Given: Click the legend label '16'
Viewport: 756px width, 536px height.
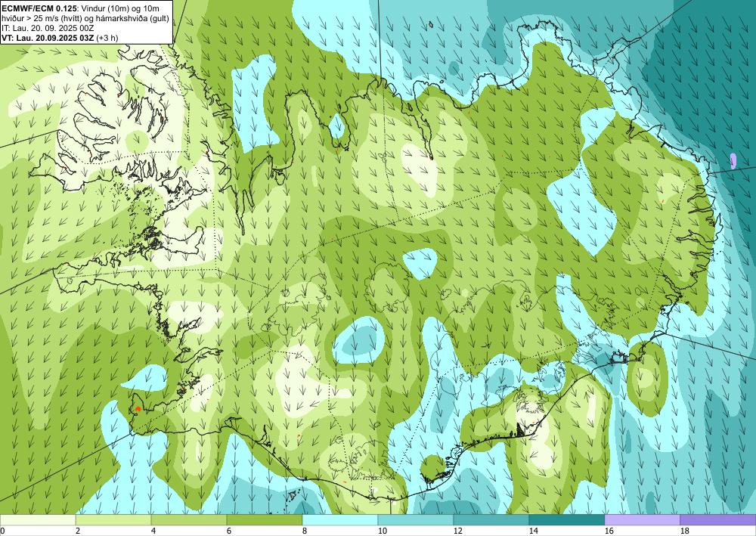Looking at the screenshot, I should pos(609,531).
